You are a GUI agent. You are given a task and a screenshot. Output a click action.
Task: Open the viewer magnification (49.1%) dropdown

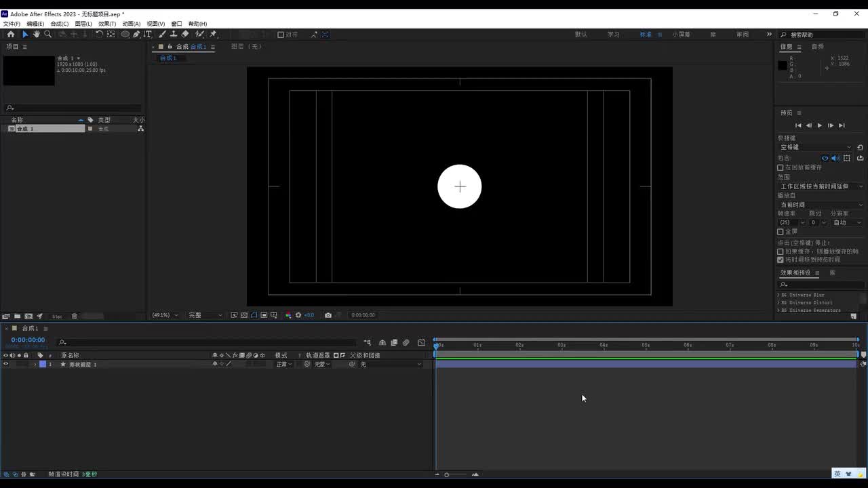pyautogui.click(x=165, y=315)
